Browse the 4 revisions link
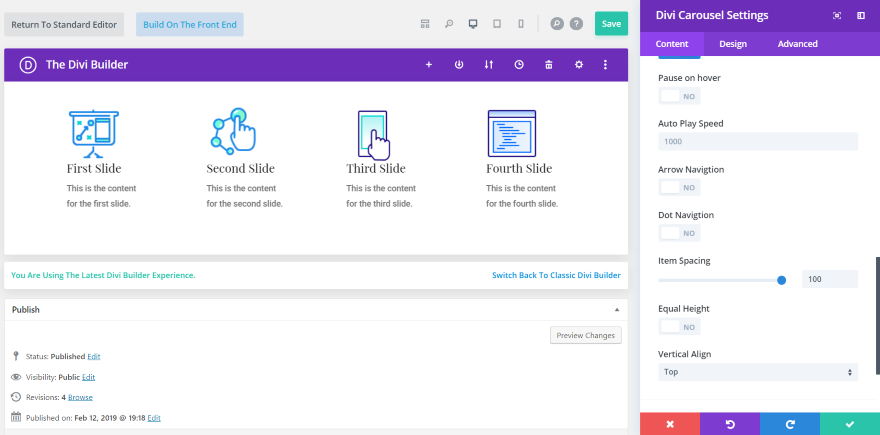The height and width of the screenshot is (435, 880). coord(80,397)
